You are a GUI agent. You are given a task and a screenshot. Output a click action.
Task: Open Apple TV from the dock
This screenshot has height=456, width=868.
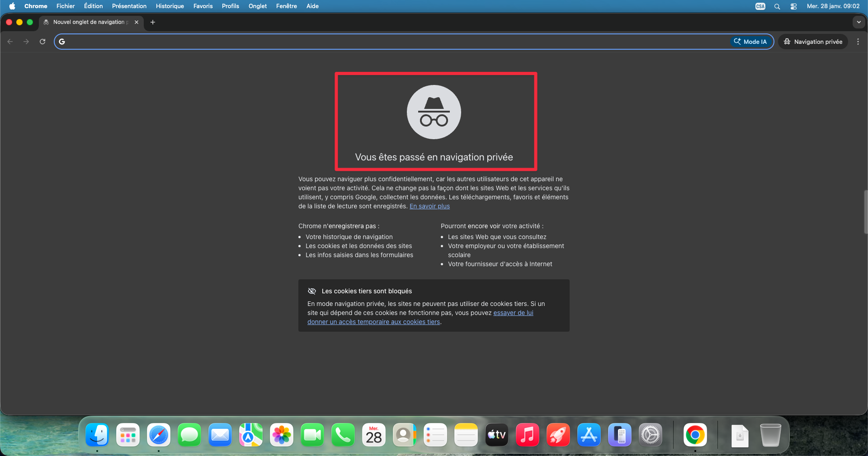pyautogui.click(x=497, y=435)
